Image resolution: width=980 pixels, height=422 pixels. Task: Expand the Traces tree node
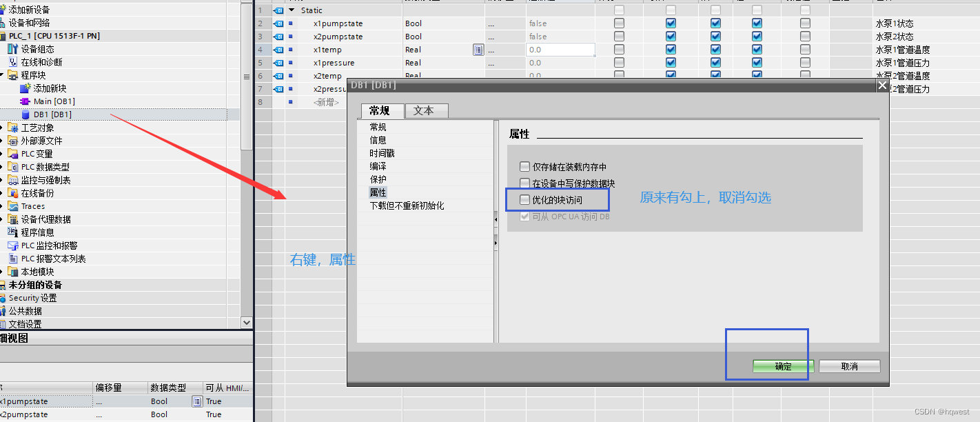pyautogui.click(x=2, y=206)
